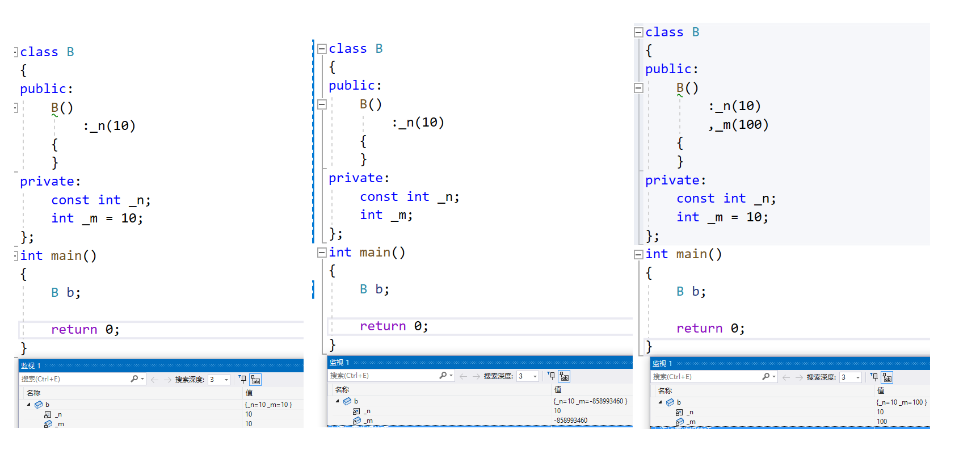
Task: Open search options arrow in middle watch panel
Action: 451,376
